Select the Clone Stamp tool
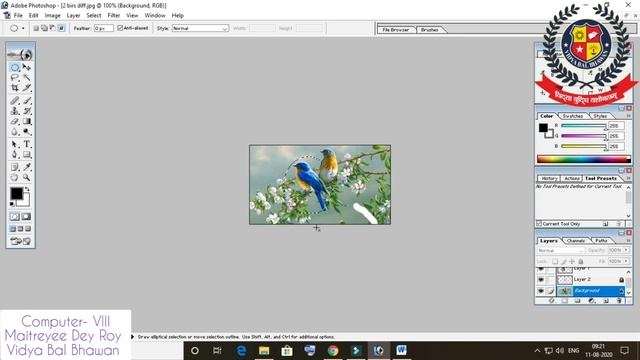Image resolution: width=640 pixels, height=360 pixels. (15, 111)
